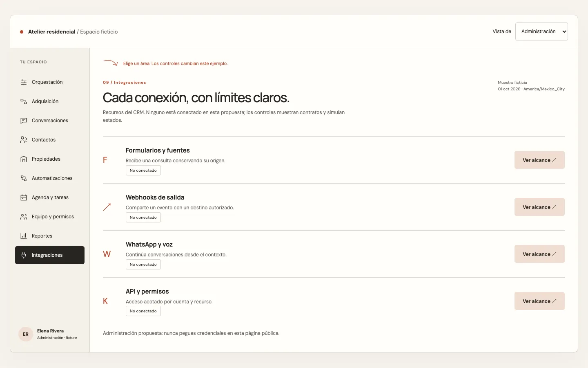Click the red dot beside Atelier residencial
The height and width of the screenshot is (368, 588).
pyautogui.click(x=22, y=32)
